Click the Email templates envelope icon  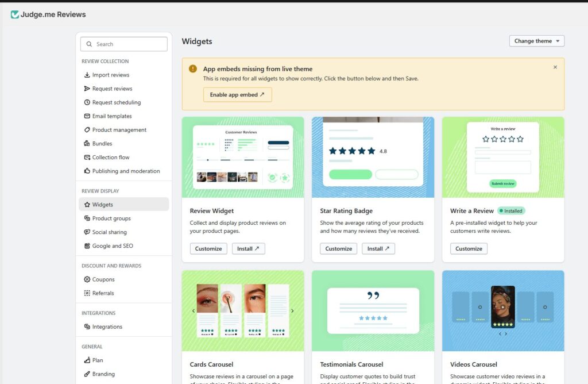point(87,116)
